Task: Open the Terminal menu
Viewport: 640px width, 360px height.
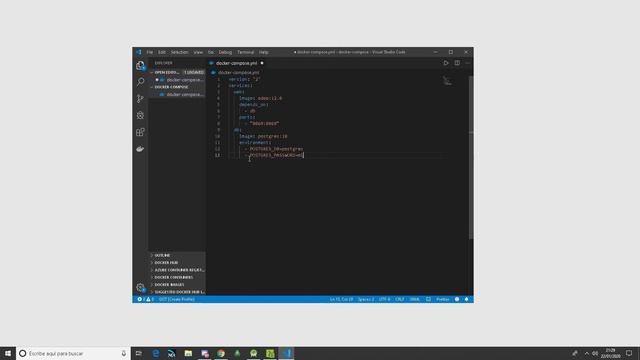Action: pos(246,52)
